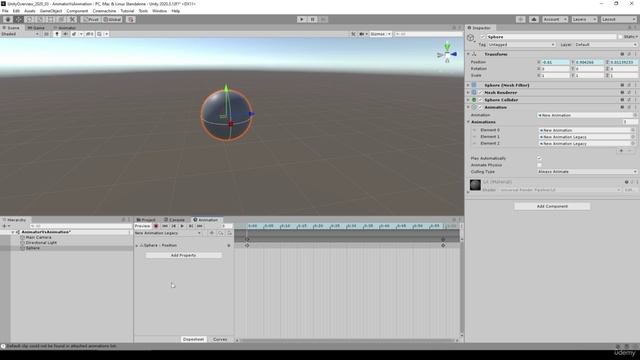Open the Component menu
Screen dimensions: 640x360
point(77,11)
